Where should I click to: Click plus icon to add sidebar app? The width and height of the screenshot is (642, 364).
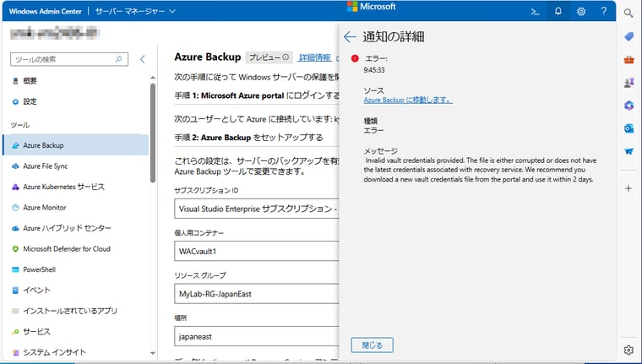tap(628, 188)
